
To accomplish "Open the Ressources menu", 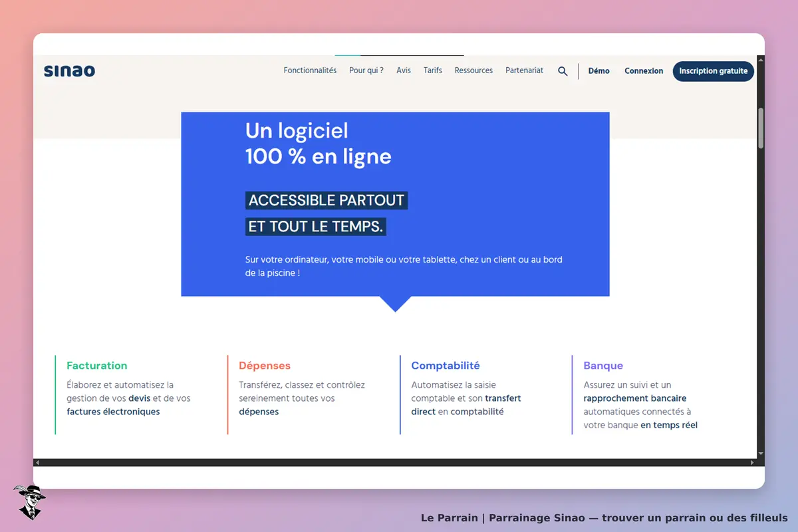I will point(473,70).
